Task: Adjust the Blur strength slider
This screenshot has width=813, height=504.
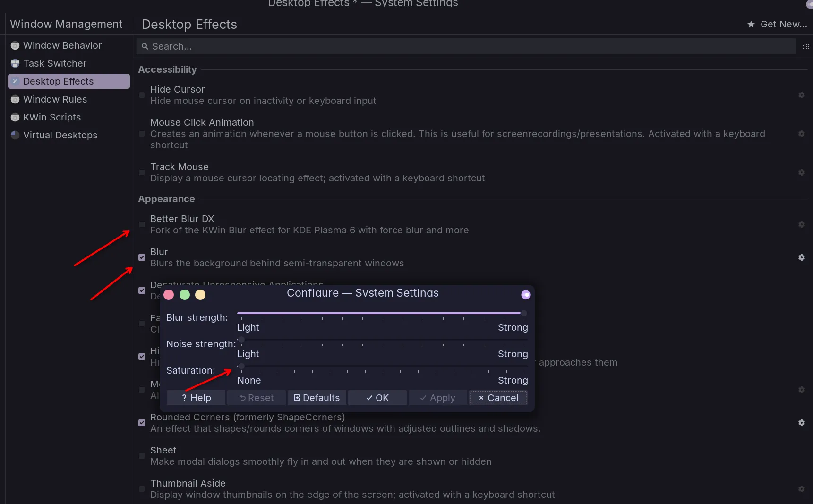Action: click(x=382, y=313)
